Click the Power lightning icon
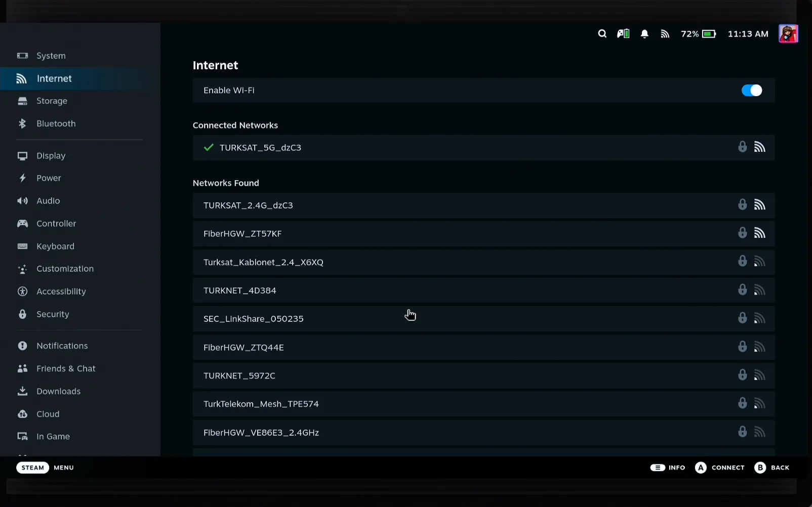 pyautogui.click(x=22, y=178)
